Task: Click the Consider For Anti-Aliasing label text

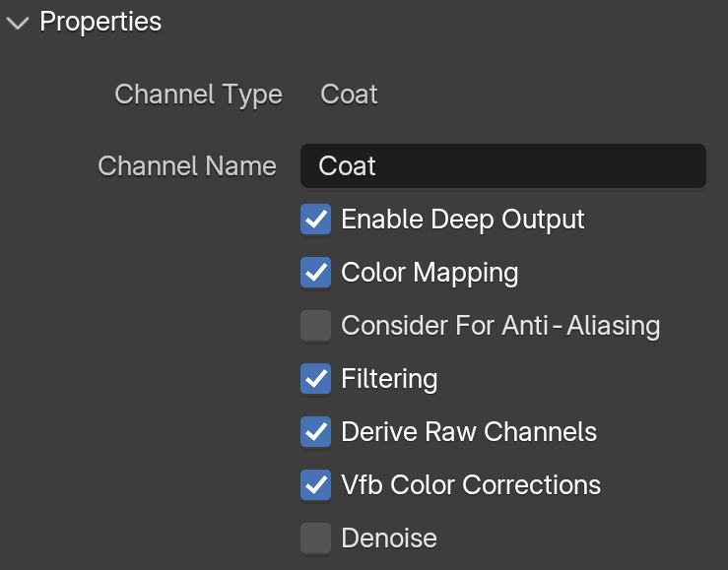Action: pyautogui.click(x=500, y=326)
